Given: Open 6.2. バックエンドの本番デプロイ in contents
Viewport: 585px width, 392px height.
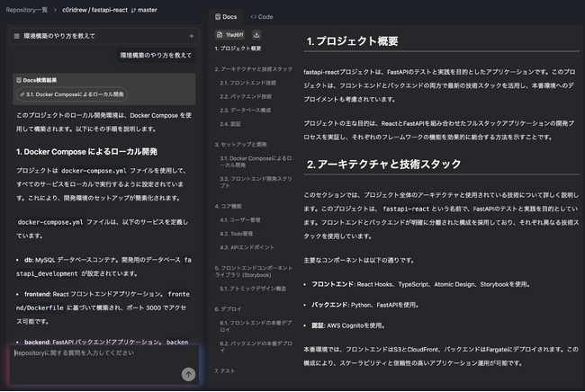Looking at the screenshot, I should coord(256,347).
